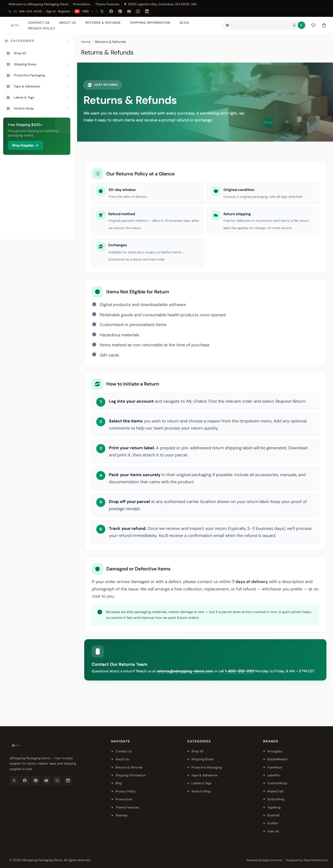Open search category folder dropdown
This screenshot has height=868, width=333.
pyautogui.click(x=229, y=25)
